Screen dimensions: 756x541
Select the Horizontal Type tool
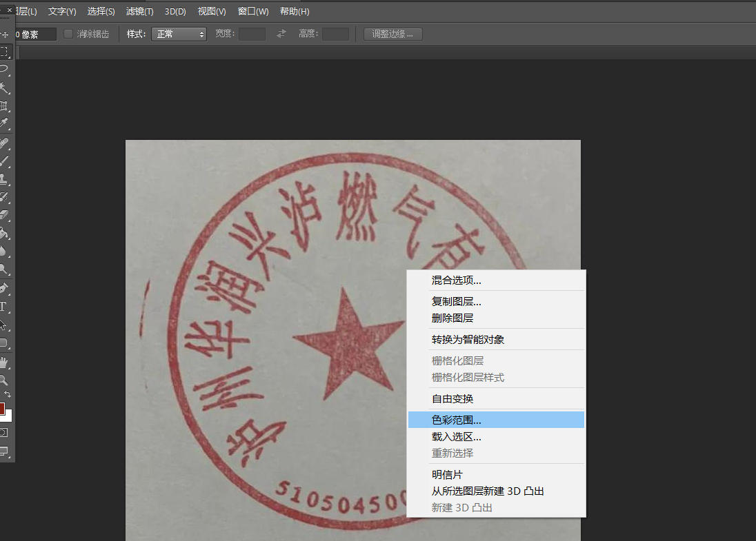[x=3, y=306]
